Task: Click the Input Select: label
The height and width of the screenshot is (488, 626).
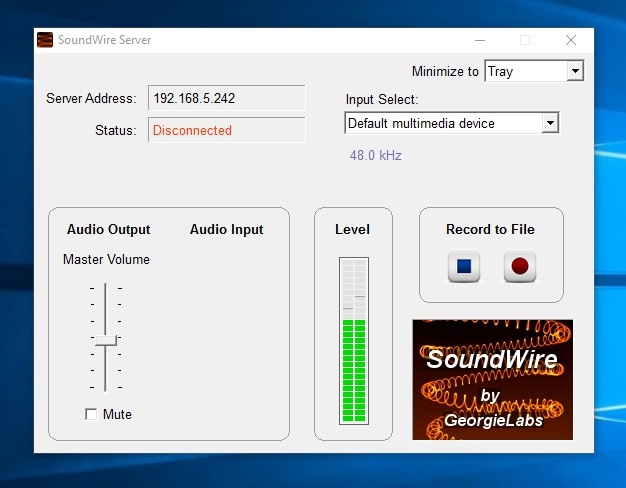Action: coord(382,99)
